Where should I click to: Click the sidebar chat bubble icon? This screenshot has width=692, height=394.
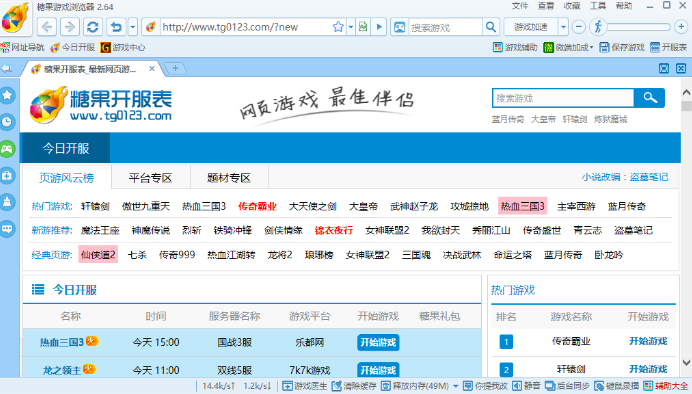coord(8,229)
